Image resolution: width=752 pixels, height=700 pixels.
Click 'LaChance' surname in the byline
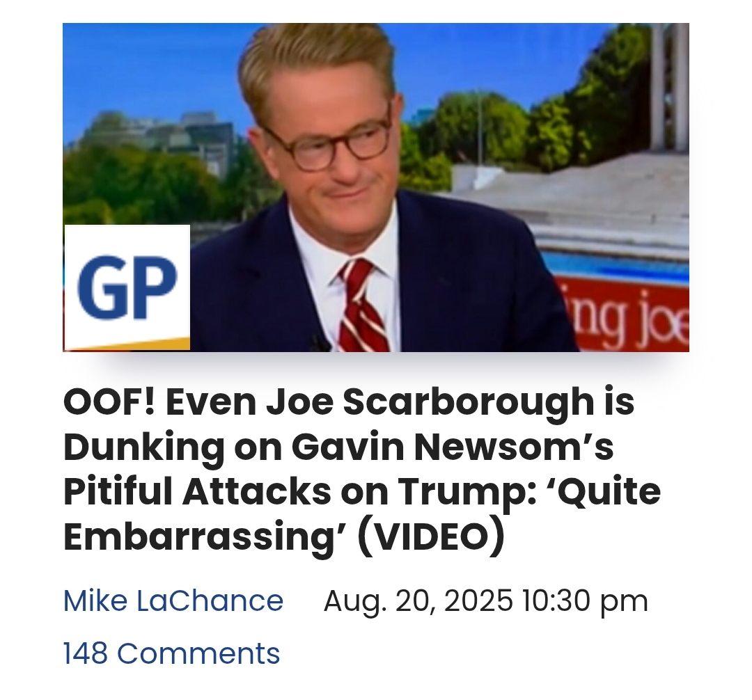[210, 600]
